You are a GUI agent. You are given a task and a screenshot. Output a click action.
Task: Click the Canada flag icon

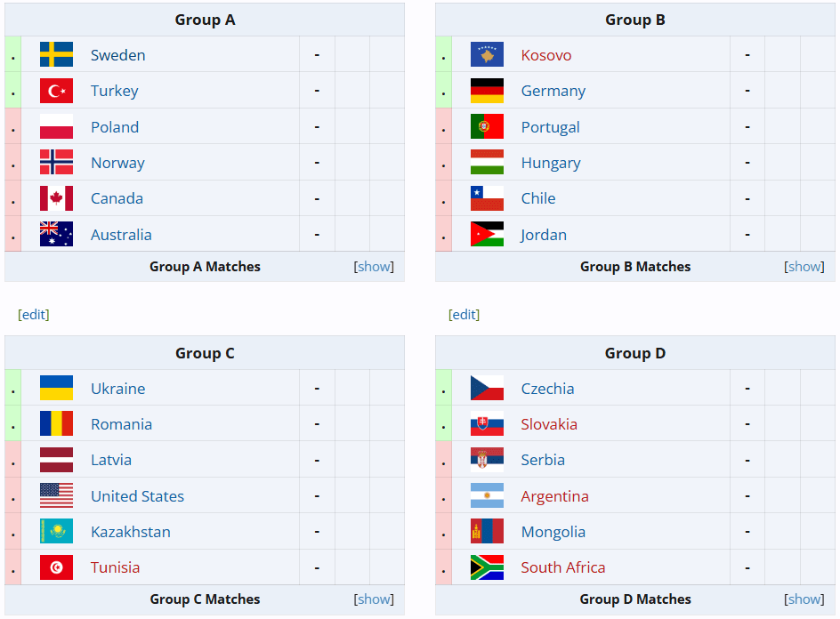click(x=56, y=198)
